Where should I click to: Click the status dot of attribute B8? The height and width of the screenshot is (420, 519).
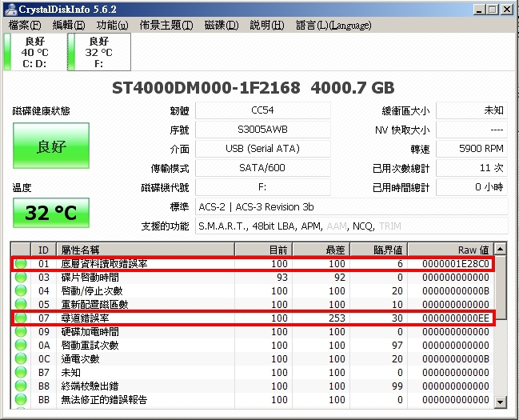tap(21, 386)
